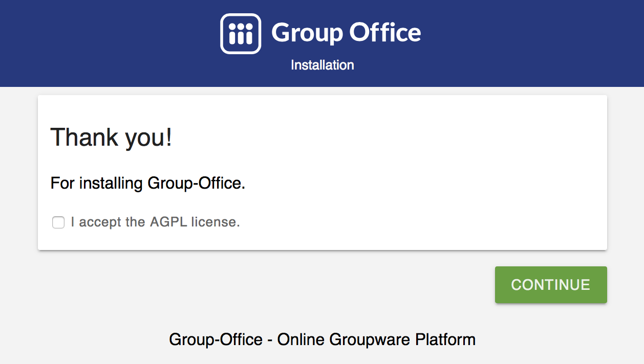Viewport: 644px width, 364px height.
Task: Click the 'Group Office' header title
Action: pyautogui.click(x=346, y=33)
